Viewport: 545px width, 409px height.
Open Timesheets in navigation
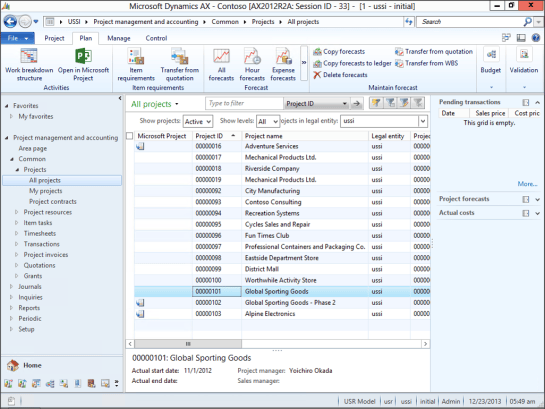(x=40, y=233)
